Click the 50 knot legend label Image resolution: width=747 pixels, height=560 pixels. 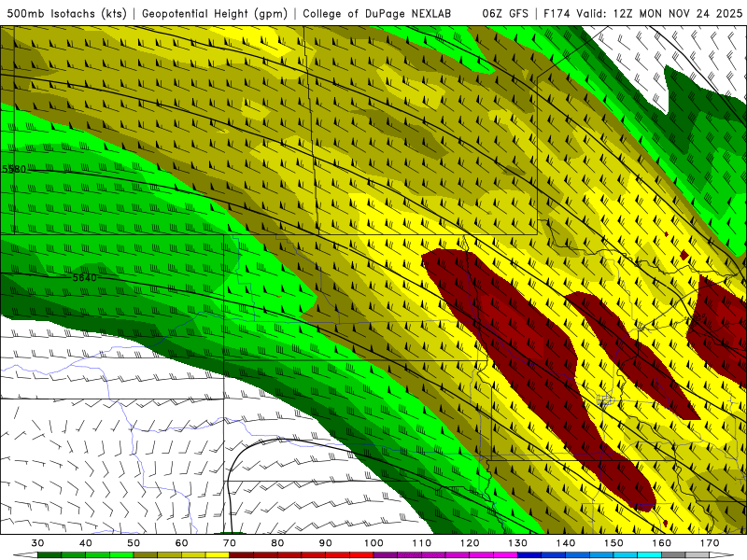click(134, 543)
